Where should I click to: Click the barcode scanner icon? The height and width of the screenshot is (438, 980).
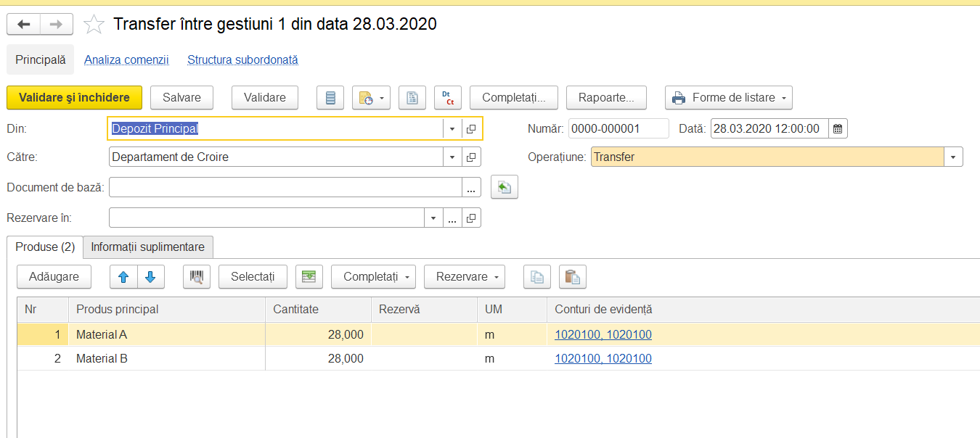197,276
